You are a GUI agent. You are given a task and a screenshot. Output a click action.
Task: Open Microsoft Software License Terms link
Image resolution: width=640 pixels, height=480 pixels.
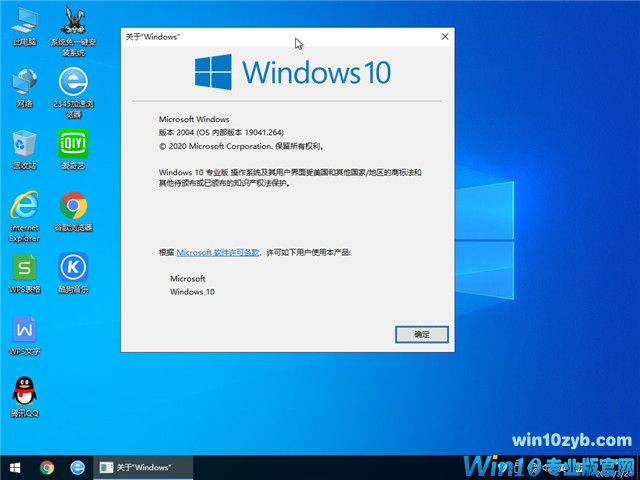(x=217, y=253)
